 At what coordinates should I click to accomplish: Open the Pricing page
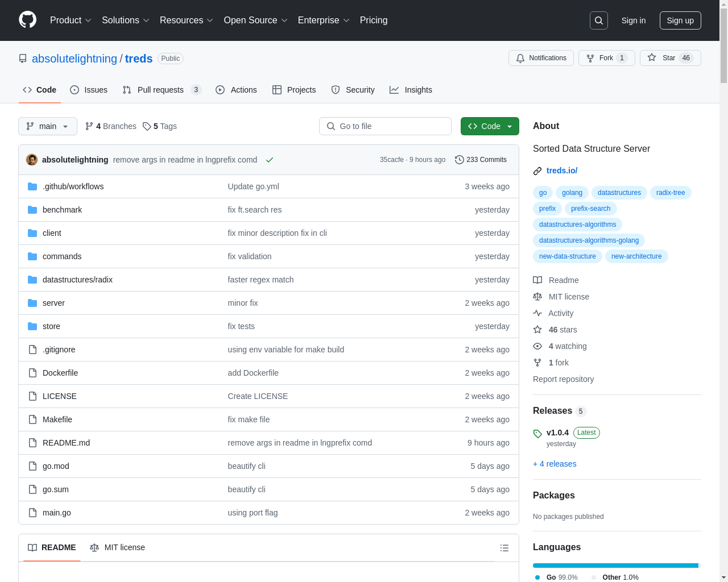[374, 20]
